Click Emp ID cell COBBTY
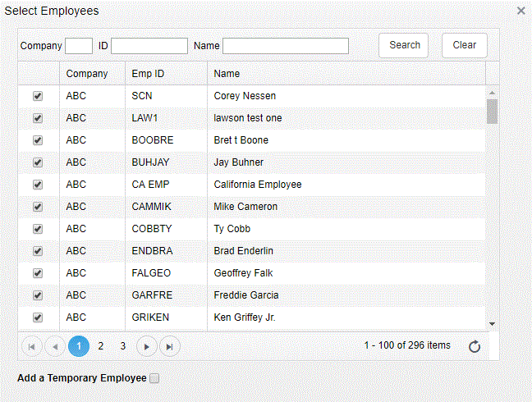Viewport: 532px width, 402px height. click(x=166, y=229)
